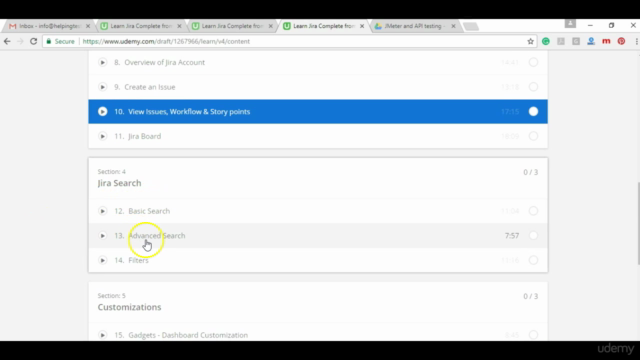
Task: Switch to second Learn Jira Complete tab
Action: (x=232, y=26)
